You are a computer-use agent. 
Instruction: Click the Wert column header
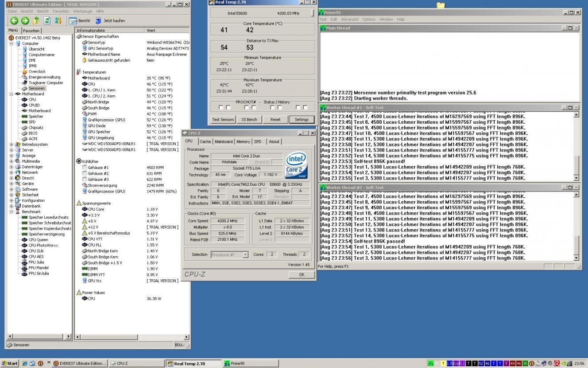coord(167,31)
